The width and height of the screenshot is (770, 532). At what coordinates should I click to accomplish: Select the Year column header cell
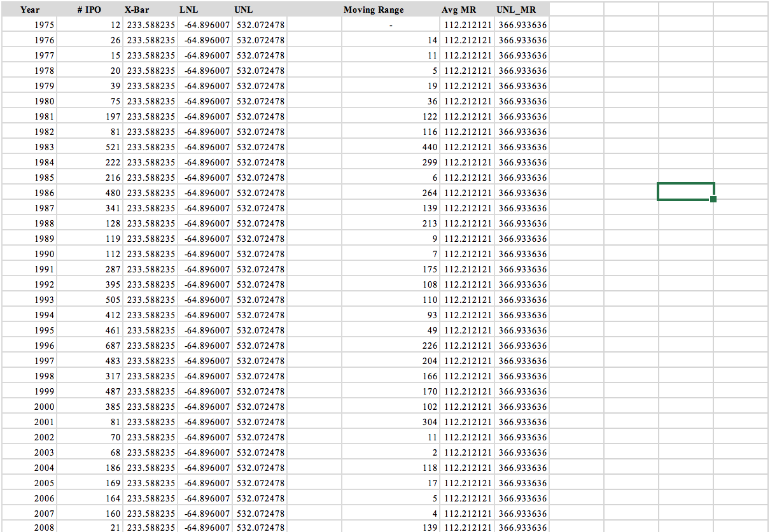coord(30,10)
